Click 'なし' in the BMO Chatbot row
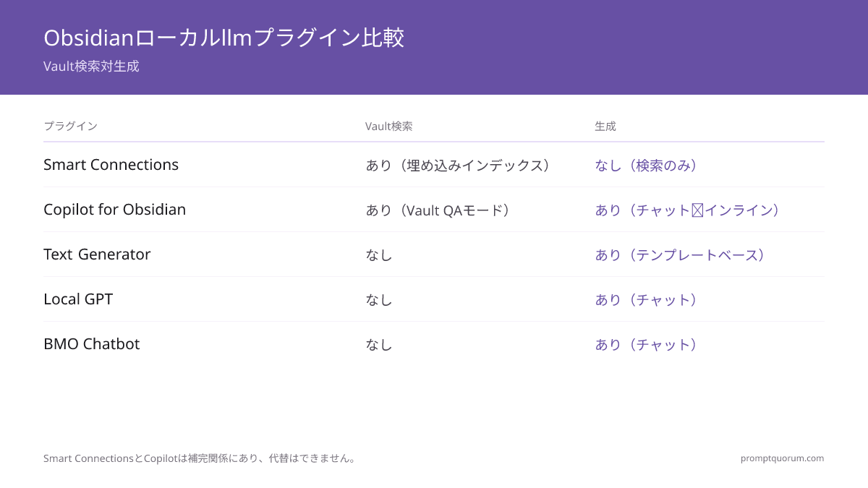Screen dimensions: 868x488 pos(379,345)
